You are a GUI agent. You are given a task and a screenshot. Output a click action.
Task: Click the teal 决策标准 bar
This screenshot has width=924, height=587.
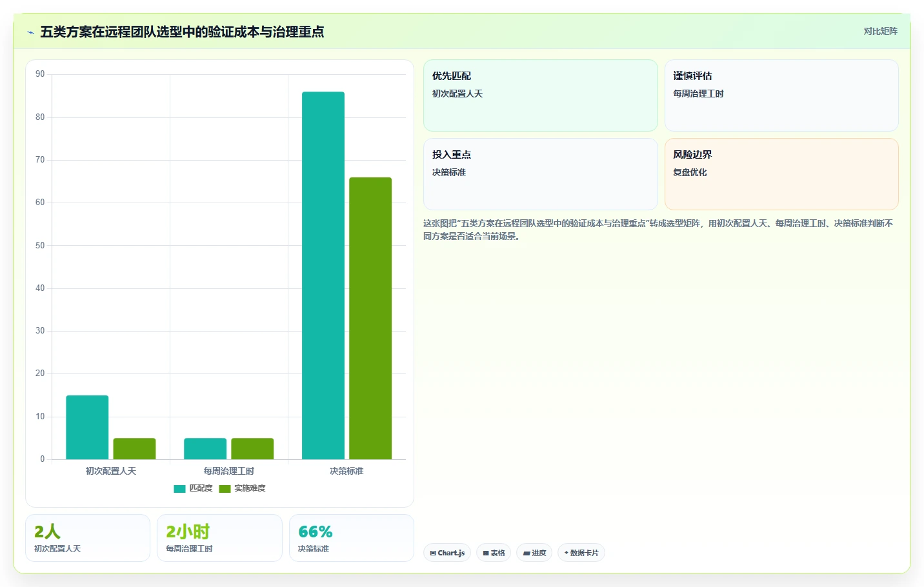tap(323, 275)
